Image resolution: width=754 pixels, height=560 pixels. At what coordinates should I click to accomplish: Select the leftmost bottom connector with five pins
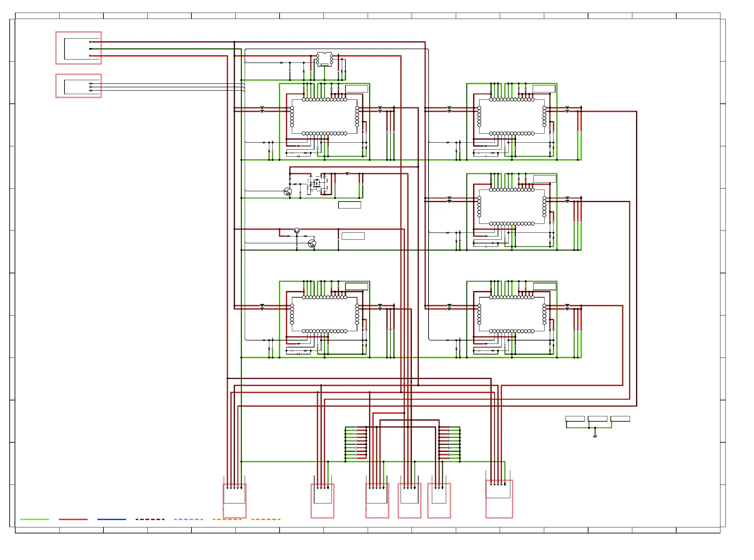[234, 500]
